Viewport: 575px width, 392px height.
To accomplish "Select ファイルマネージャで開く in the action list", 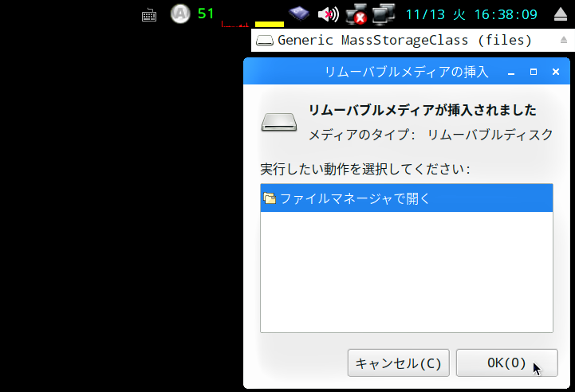I will [407, 198].
